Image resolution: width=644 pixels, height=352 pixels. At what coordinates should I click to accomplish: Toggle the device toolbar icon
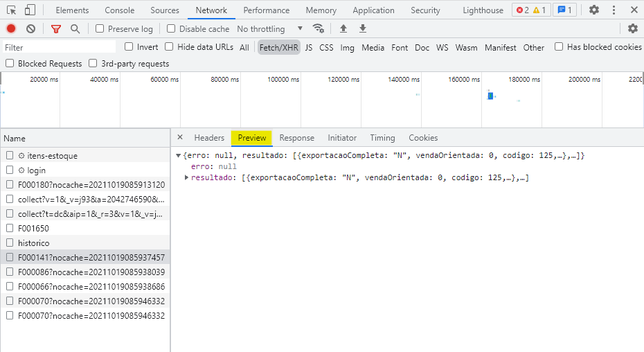coord(30,10)
